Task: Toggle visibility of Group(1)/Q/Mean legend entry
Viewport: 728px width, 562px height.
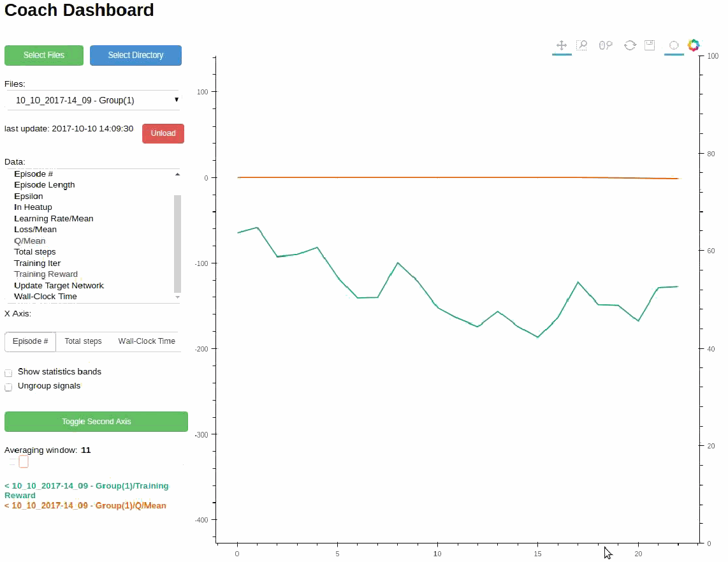Action: coord(85,505)
